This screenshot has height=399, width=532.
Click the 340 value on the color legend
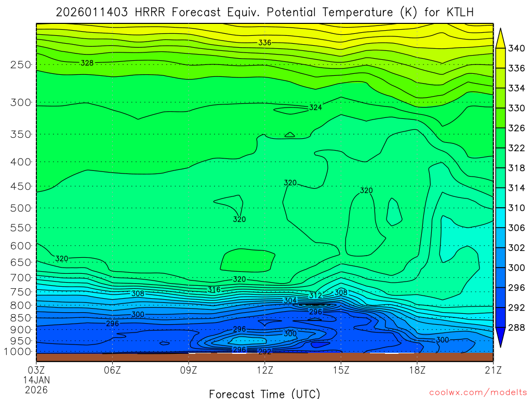516,48
